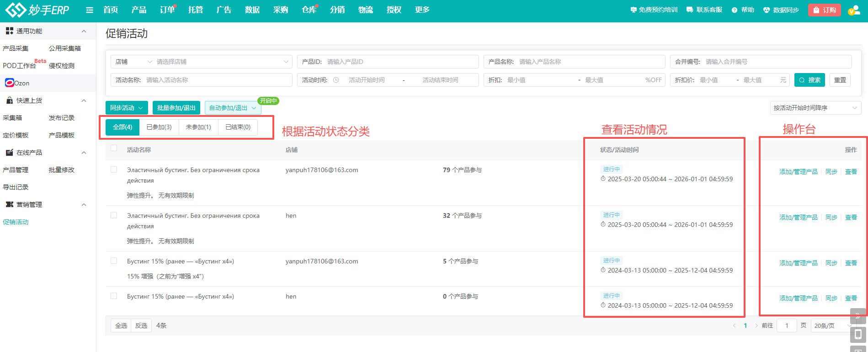Click the 免费预约培训 icon in header
This screenshot has width=868, height=352.
coord(633,10)
